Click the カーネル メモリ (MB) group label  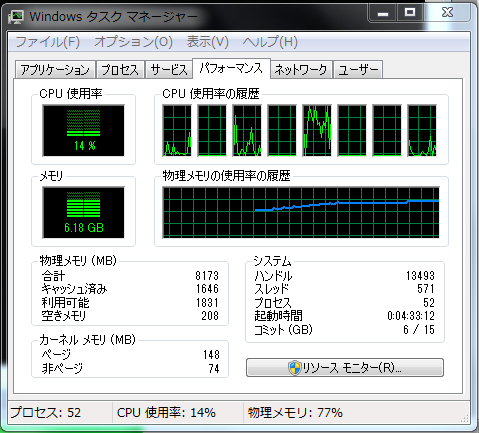(x=87, y=340)
